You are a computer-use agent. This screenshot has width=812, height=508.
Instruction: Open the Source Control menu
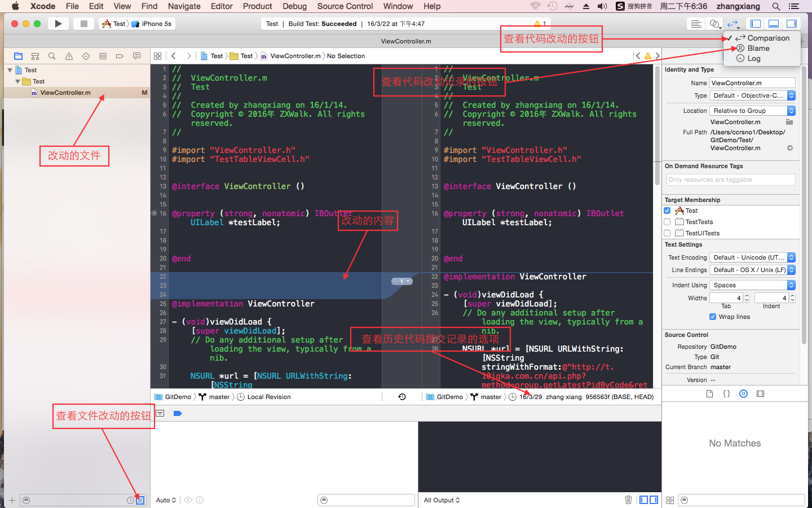(x=345, y=6)
